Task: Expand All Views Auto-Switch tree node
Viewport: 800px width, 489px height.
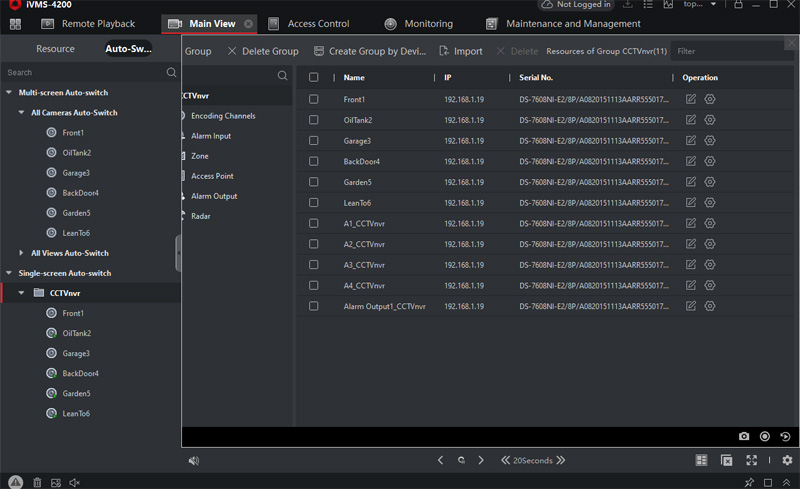Action: pos(22,253)
